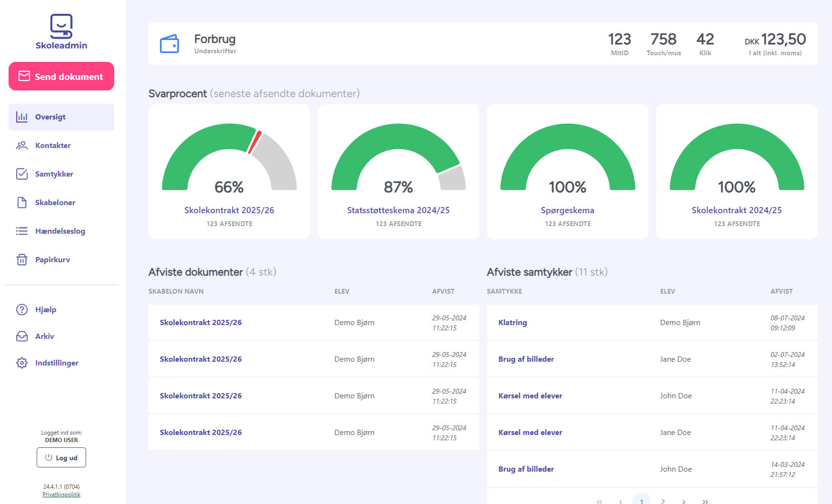Open the Kontakter section
The height and width of the screenshot is (504, 832).
pyautogui.click(x=61, y=146)
